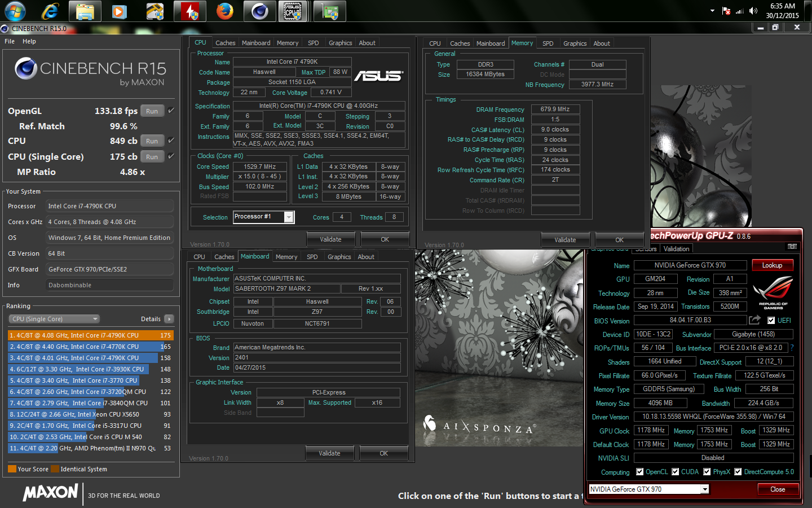Click the Identical System legend swatch
Screen dimensions: 812x508
tap(55, 469)
